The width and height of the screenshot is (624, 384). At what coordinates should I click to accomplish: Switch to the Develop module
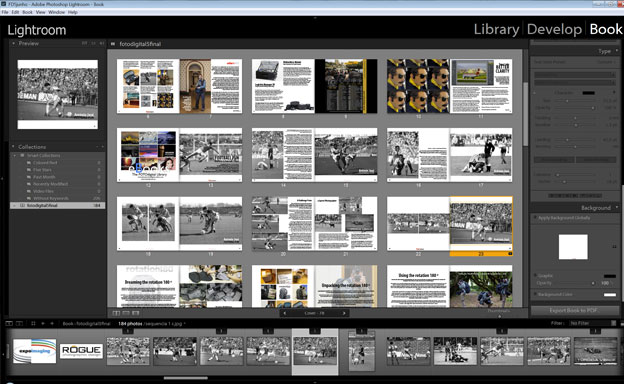click(x=554, y=29)
